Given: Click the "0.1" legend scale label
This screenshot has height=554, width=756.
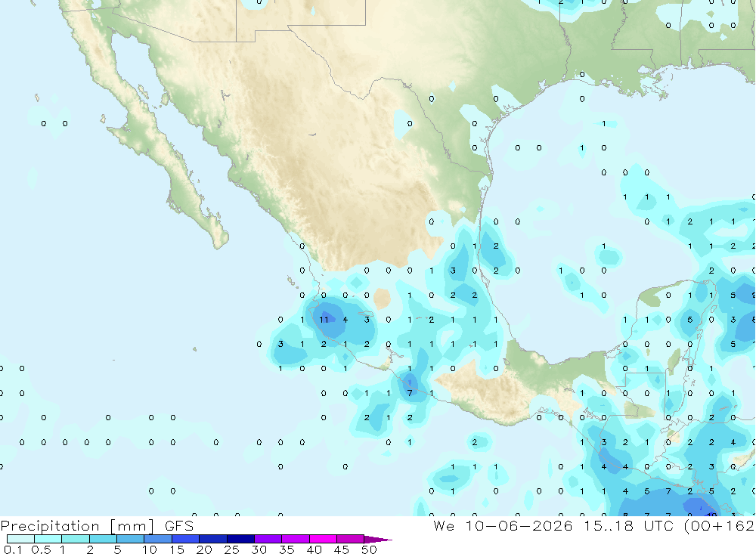Looking at the screenshot, I should [13, 549].
